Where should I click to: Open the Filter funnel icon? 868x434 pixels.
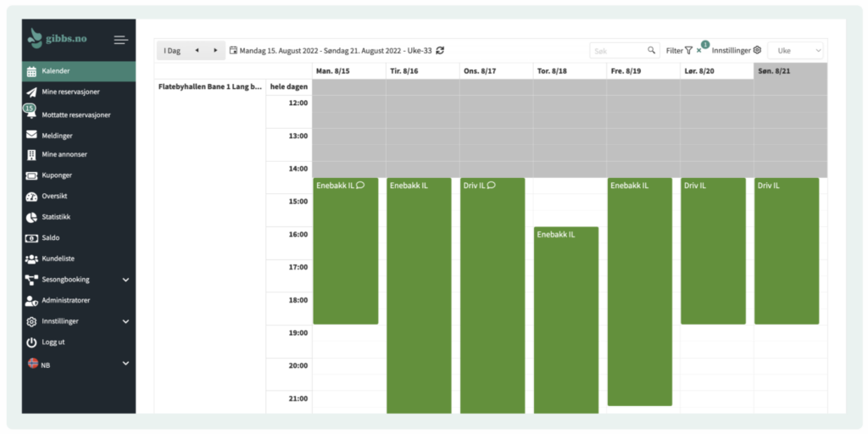[x=688, y=51]
